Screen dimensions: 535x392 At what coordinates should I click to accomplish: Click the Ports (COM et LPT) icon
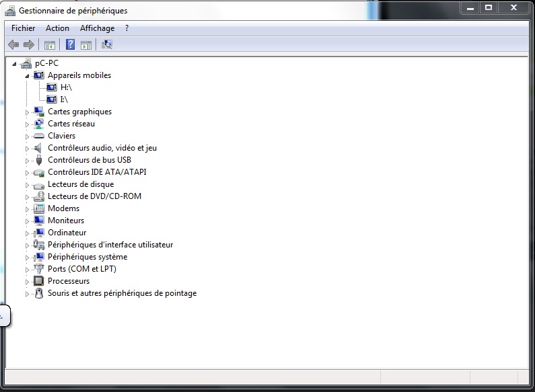[39, 269]
